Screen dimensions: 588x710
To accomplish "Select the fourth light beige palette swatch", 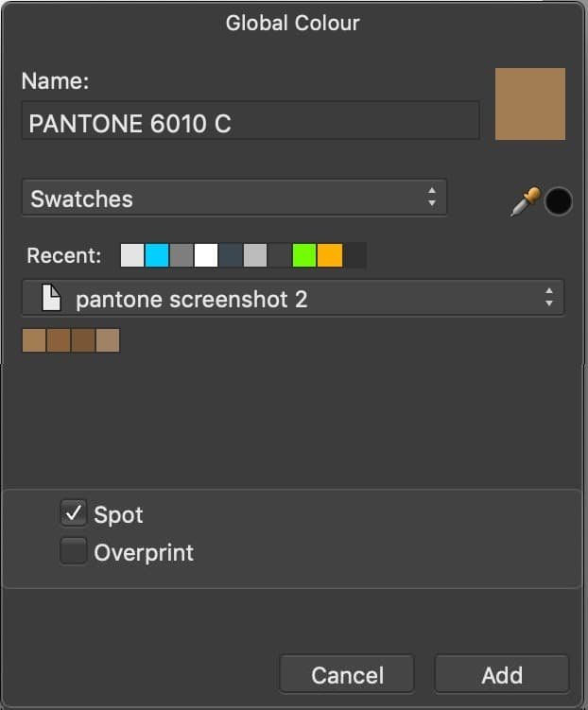I will tap(108, 340).
